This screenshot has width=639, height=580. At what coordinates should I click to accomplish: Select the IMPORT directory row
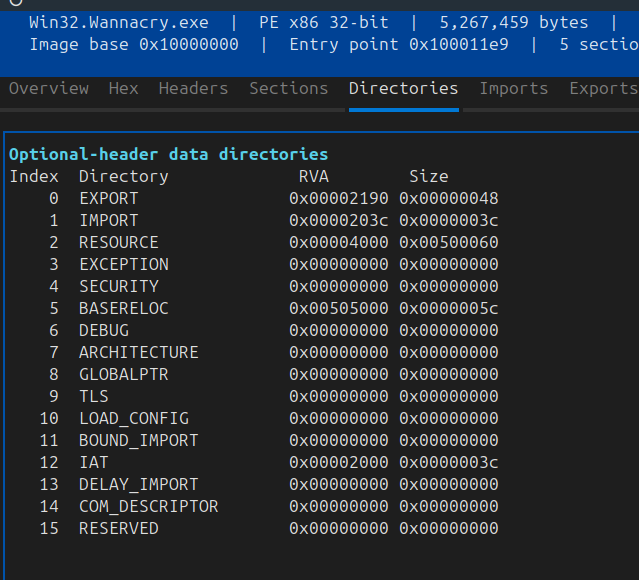(x=253, y=221)
